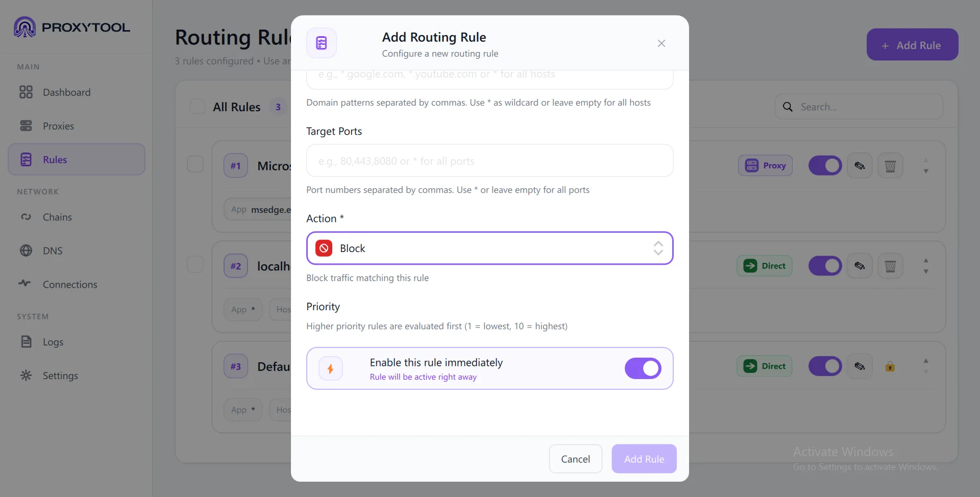Open the Chains section
The height and width of the screenshot is (497, 980).
(77, 217)
